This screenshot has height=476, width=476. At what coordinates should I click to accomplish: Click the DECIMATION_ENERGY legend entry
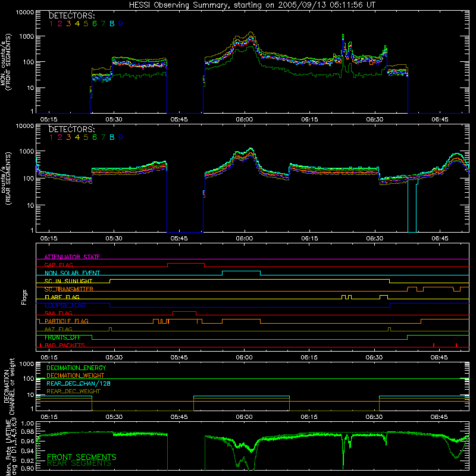click(76, 368)
